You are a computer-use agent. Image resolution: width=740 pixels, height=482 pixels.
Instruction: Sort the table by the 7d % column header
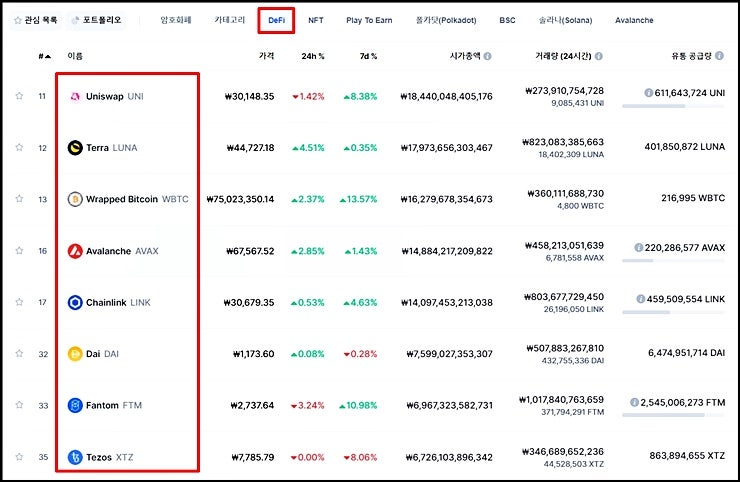[367, 57]
